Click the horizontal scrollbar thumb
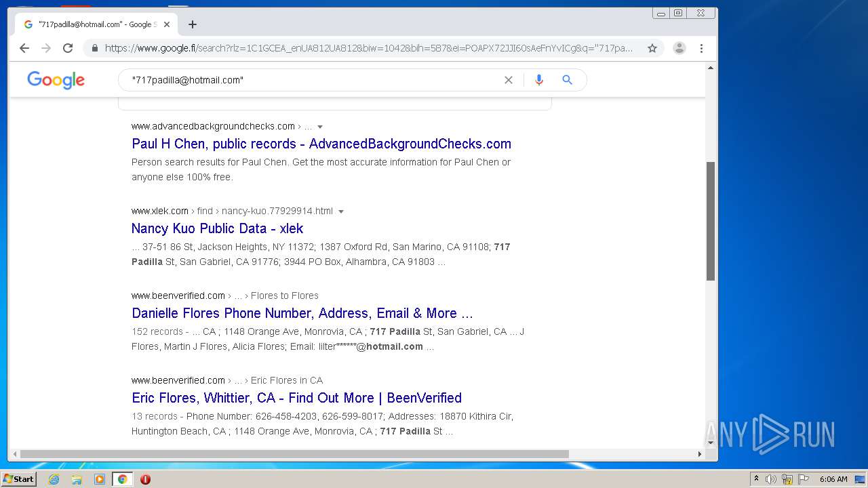The height and width of the screenshot is (488, 868). (294, 454)
